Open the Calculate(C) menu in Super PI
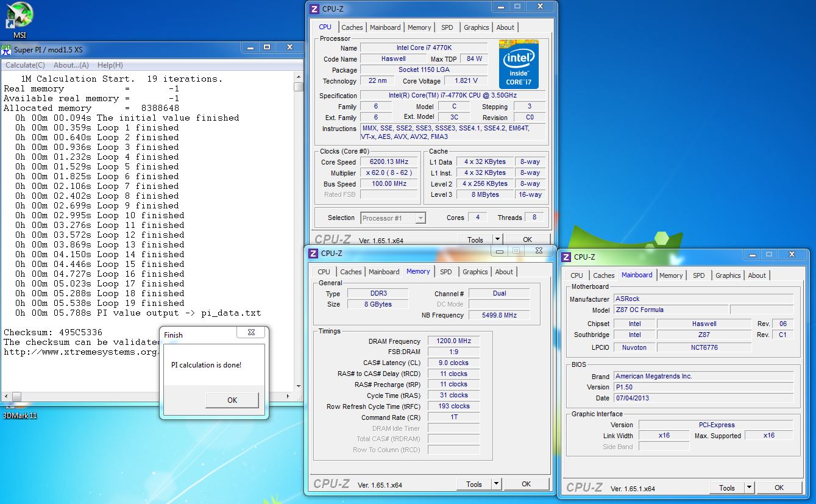This screenshot has width=816, height=504. click(25, 65)
